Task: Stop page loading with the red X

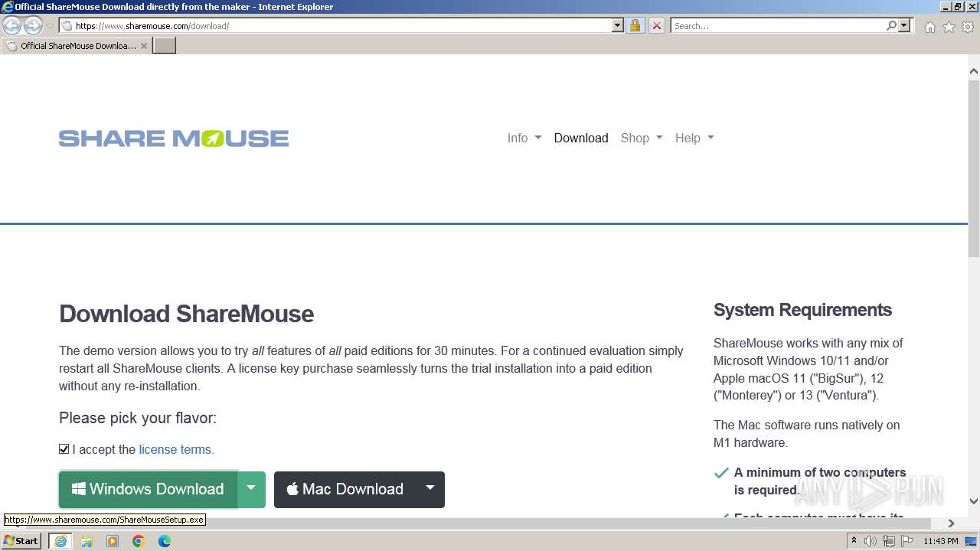Action: [x=657, y=25]
